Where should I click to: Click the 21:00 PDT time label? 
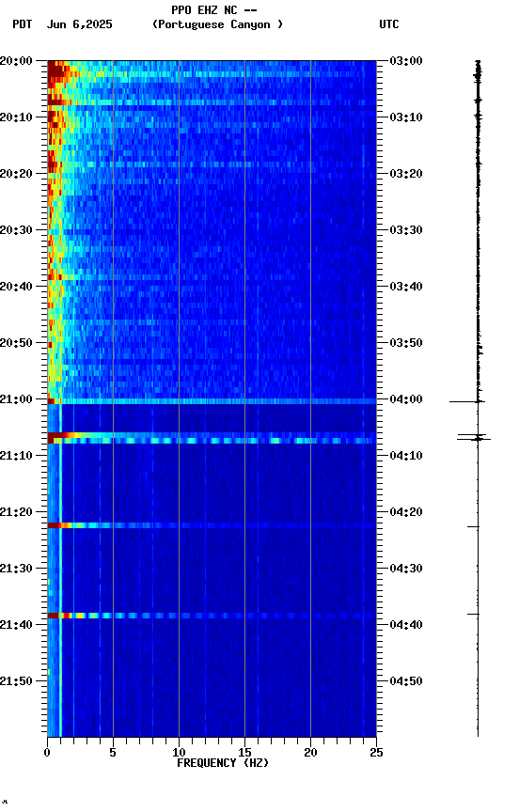point(16,399)
